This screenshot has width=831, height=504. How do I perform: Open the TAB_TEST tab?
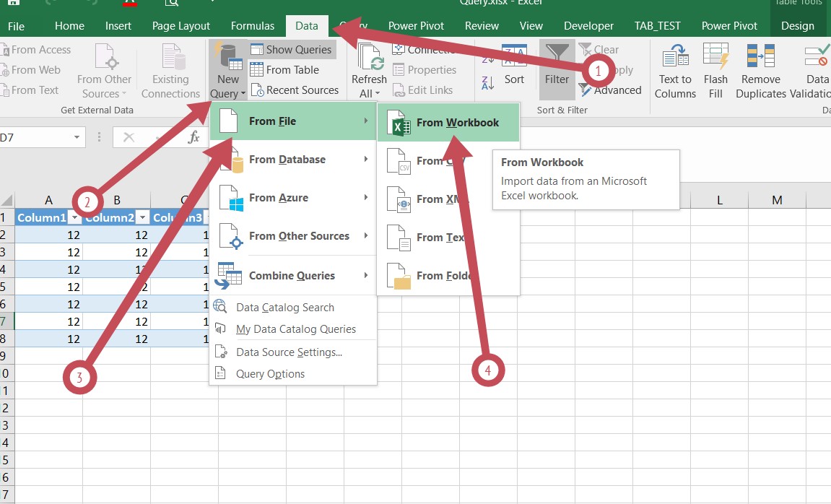[658, 26]
